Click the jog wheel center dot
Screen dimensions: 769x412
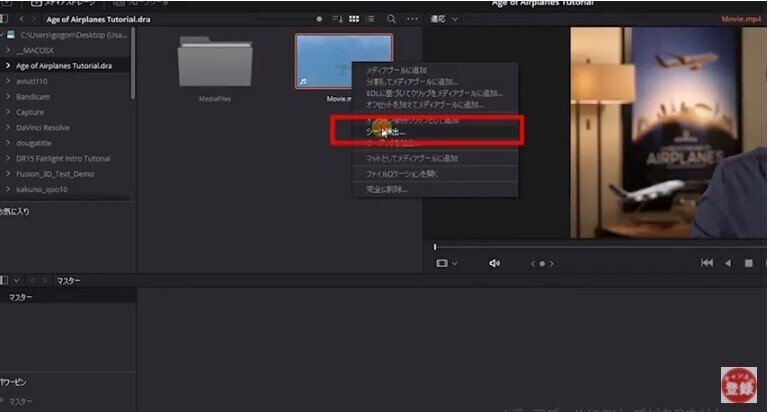542,264
